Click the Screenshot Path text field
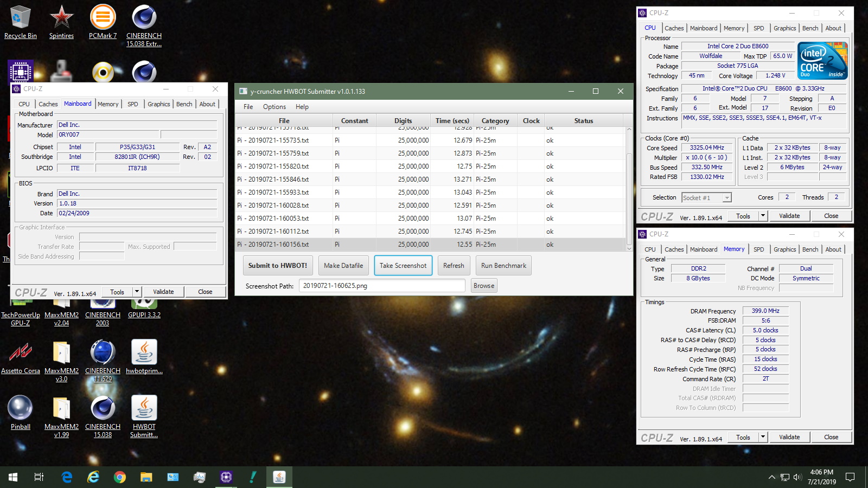 coord(382,286)
